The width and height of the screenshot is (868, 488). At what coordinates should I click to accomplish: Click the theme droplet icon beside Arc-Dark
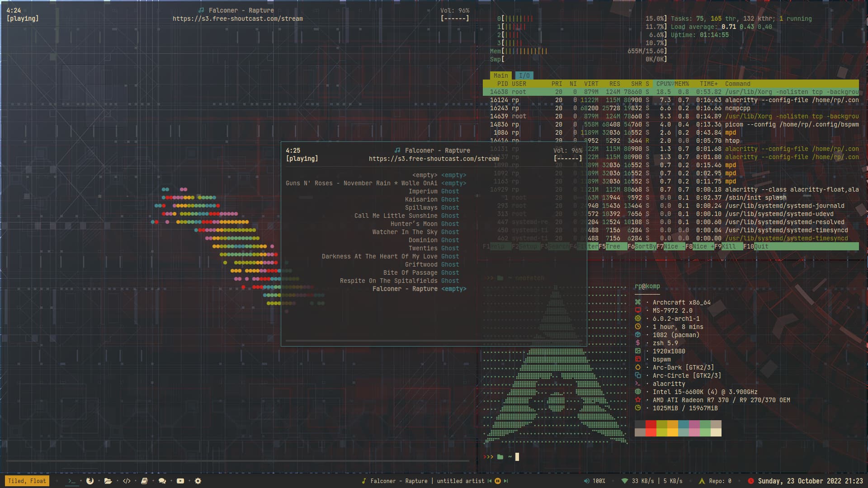point(638,367)
